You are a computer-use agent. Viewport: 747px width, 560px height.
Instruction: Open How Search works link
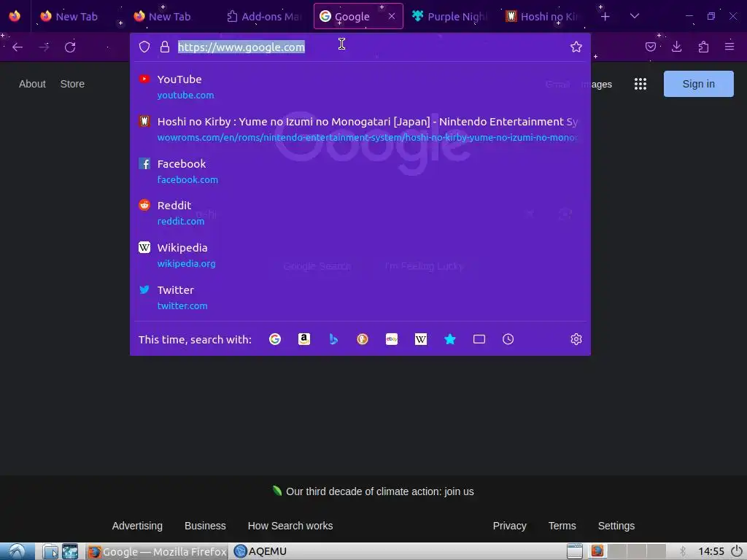pyautogui.click(x=290, y=526)
